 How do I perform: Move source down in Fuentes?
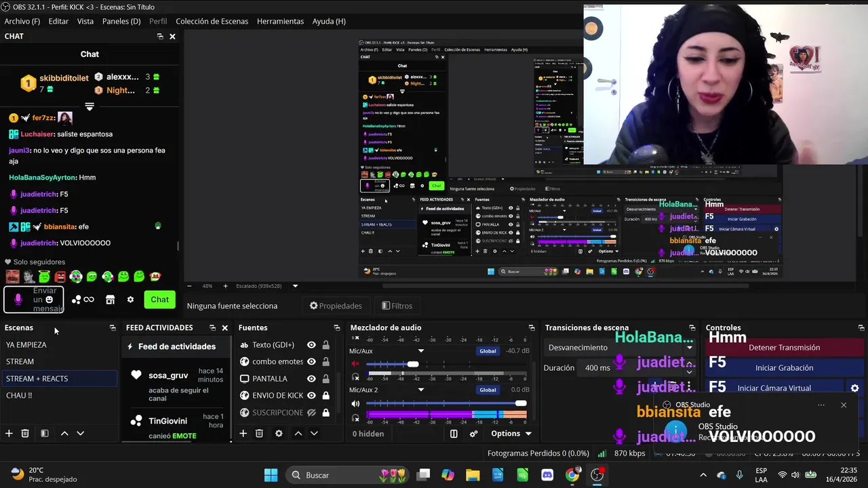point(314,433)
